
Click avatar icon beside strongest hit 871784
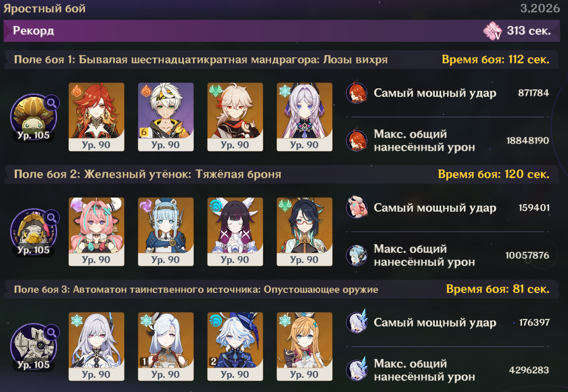(357, 93)
